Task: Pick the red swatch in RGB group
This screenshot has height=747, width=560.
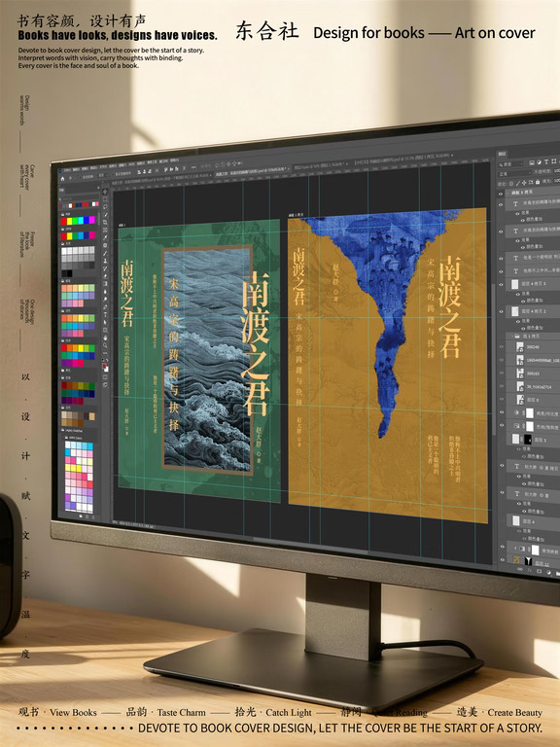Action: point(64,221)
